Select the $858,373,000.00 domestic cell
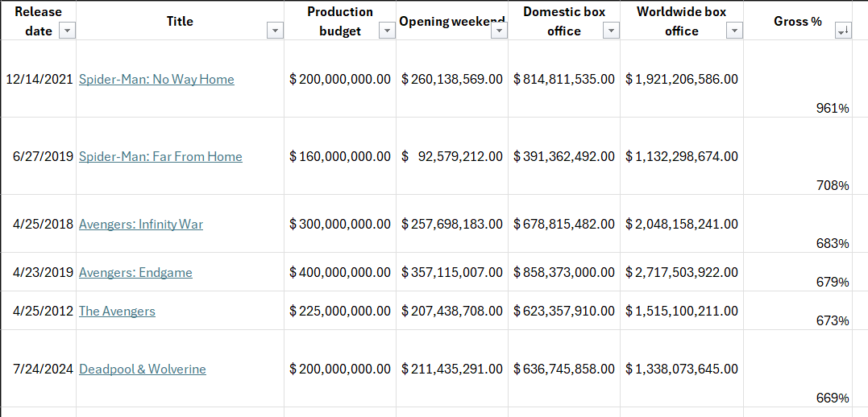 (563, 272)
